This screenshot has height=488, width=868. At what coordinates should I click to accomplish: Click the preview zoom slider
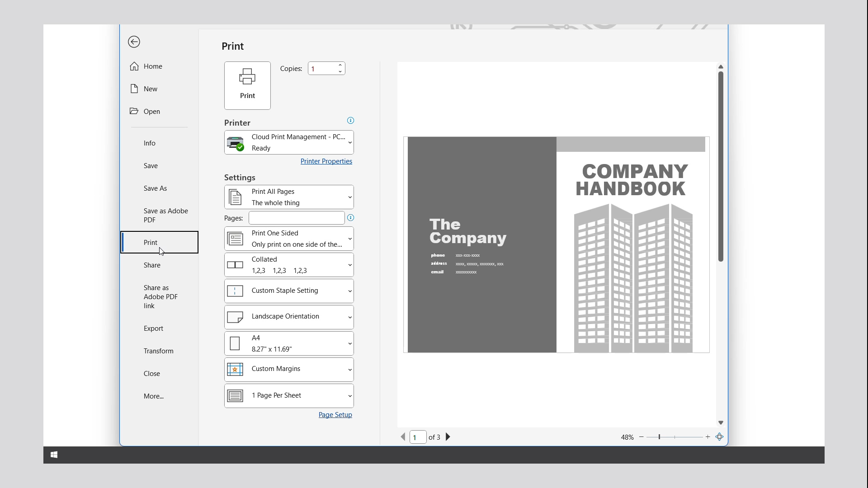point(675,437)
